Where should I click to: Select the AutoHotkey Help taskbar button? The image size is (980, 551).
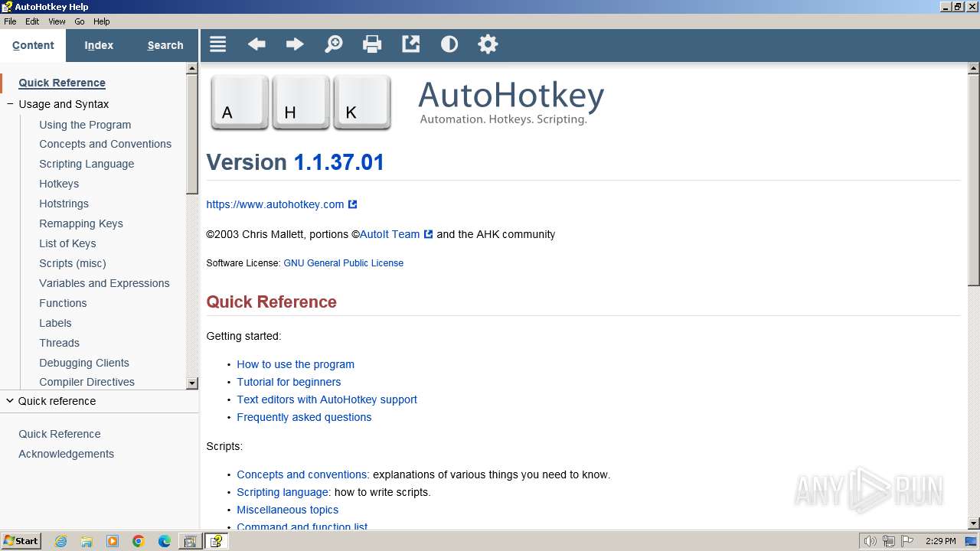pyautogui.click(x=216, y=541)
